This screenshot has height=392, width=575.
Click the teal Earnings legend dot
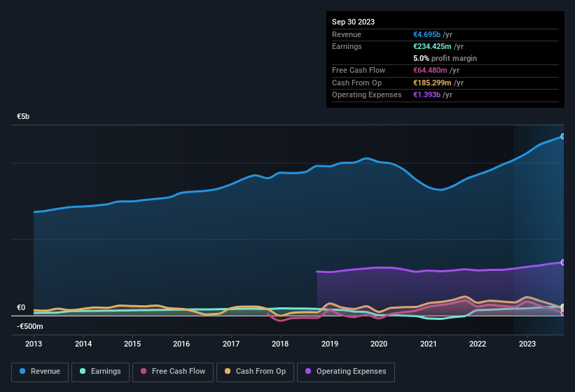pyautogui.click(x=83, y=372)
